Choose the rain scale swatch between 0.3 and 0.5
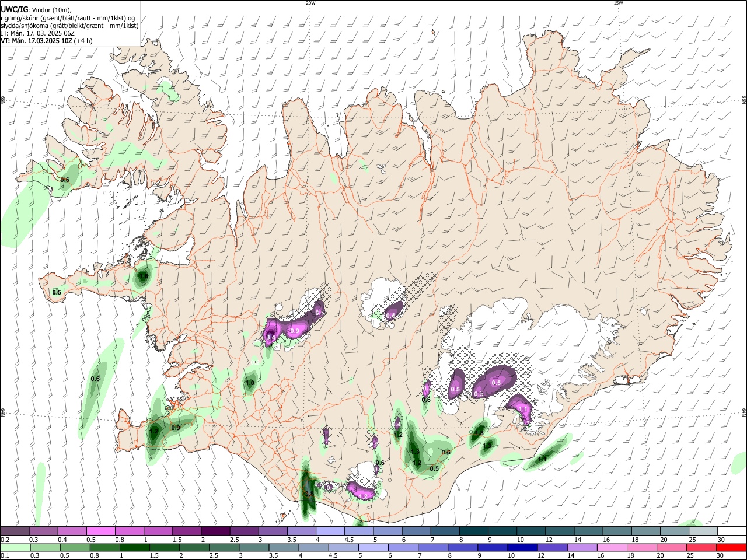The width and height of the screenshot is (747, 560). [44, 548]
